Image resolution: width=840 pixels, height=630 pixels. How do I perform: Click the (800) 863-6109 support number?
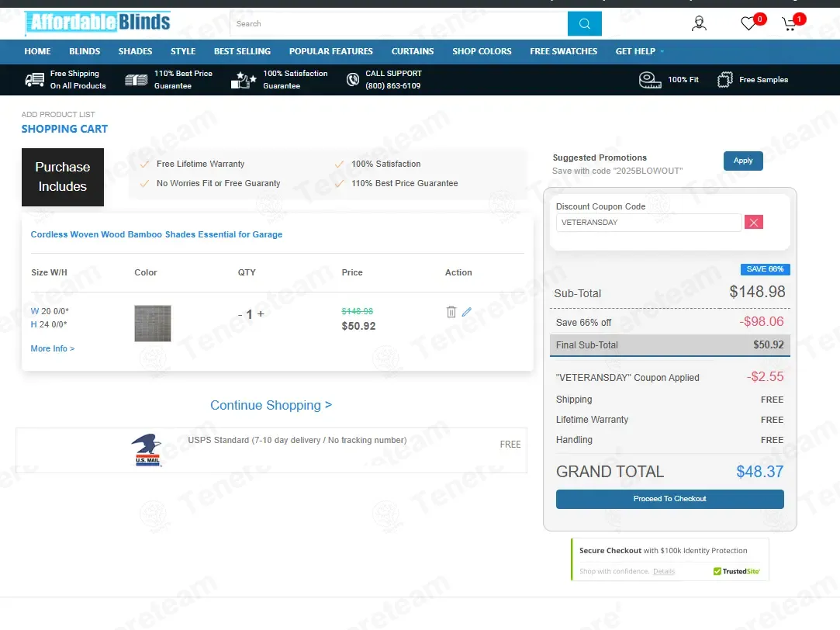[x=392, y=85]
